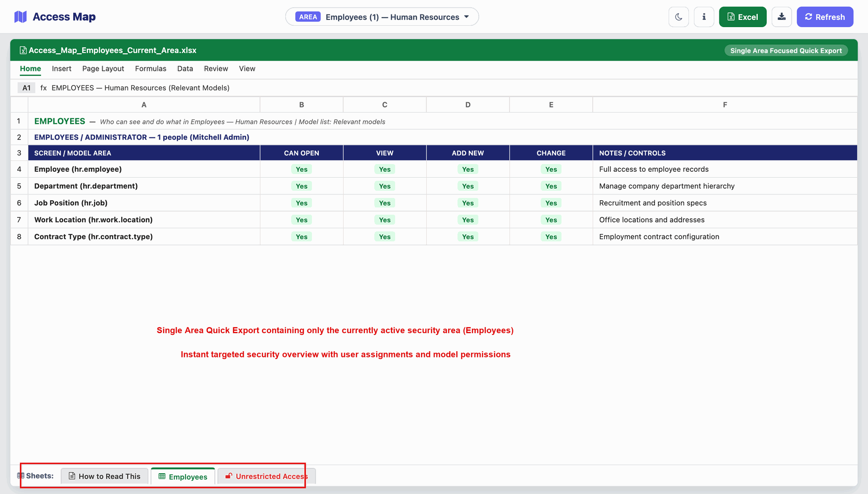Click the download icon button
The width and height of the screenshot is (868, 494).
click(782, 17)
